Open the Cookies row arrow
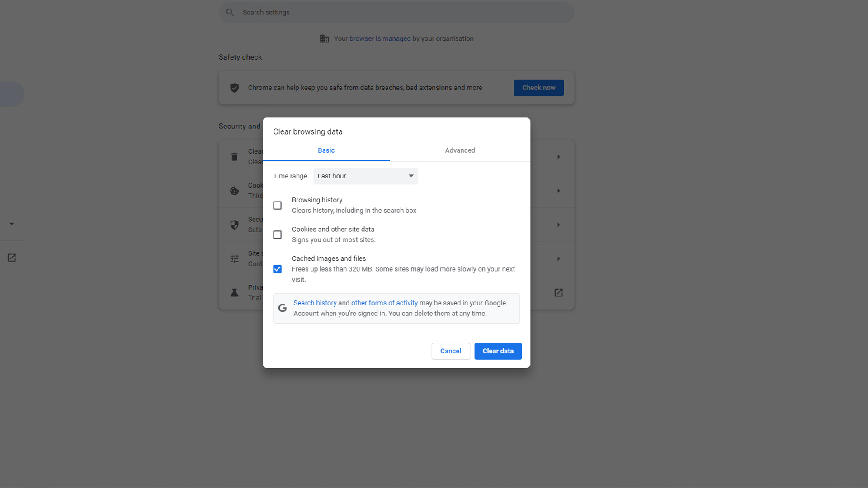 [x=558, y=191]
